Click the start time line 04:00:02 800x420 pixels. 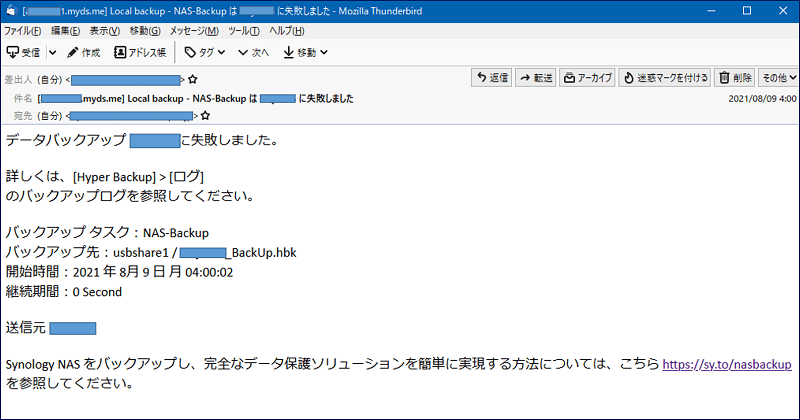pyautogui.click(x=119, y=272)
